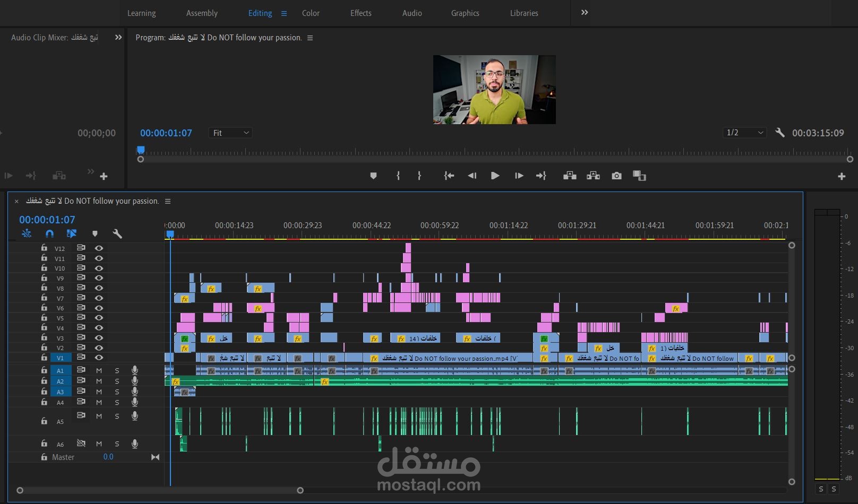Image resolution: width=858 pixels, height=504 pixels.
Task: Mute audio track A1
Action: pos(99,370)
